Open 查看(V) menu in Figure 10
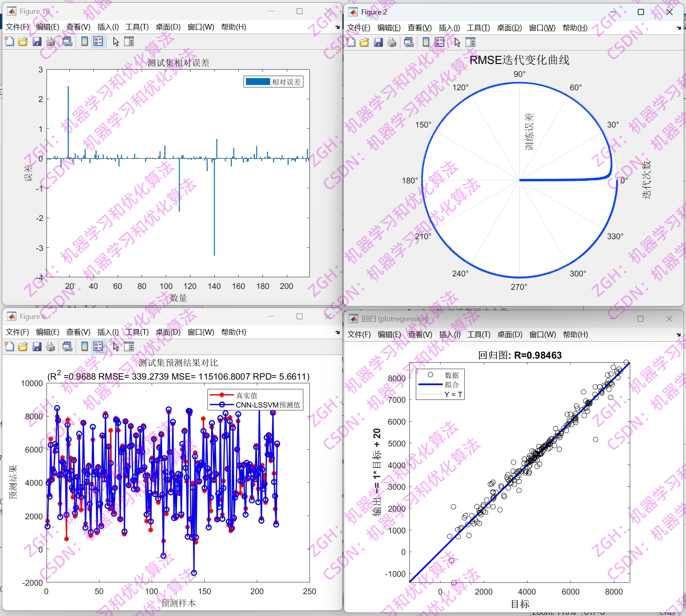 (78, 27)
